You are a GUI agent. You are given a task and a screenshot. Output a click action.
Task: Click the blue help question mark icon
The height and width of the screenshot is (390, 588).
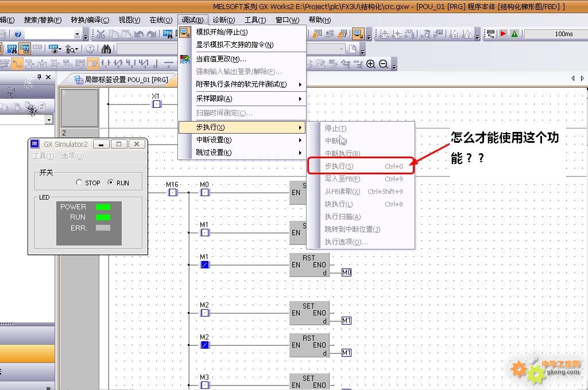click(18, 34)
